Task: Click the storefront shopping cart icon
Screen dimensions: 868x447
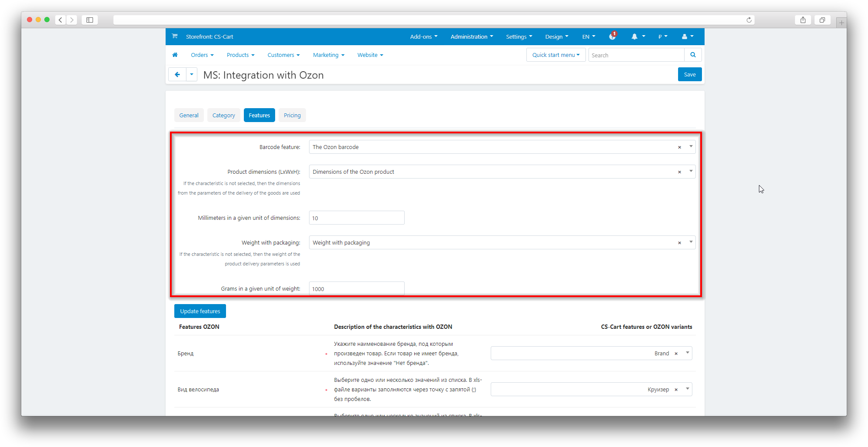Action: (x=175, y=36)
